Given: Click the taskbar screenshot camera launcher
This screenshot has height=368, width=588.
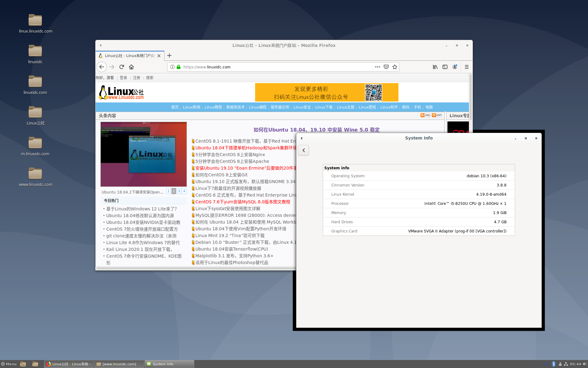Looking at the screenshot, I should point(23,364).
